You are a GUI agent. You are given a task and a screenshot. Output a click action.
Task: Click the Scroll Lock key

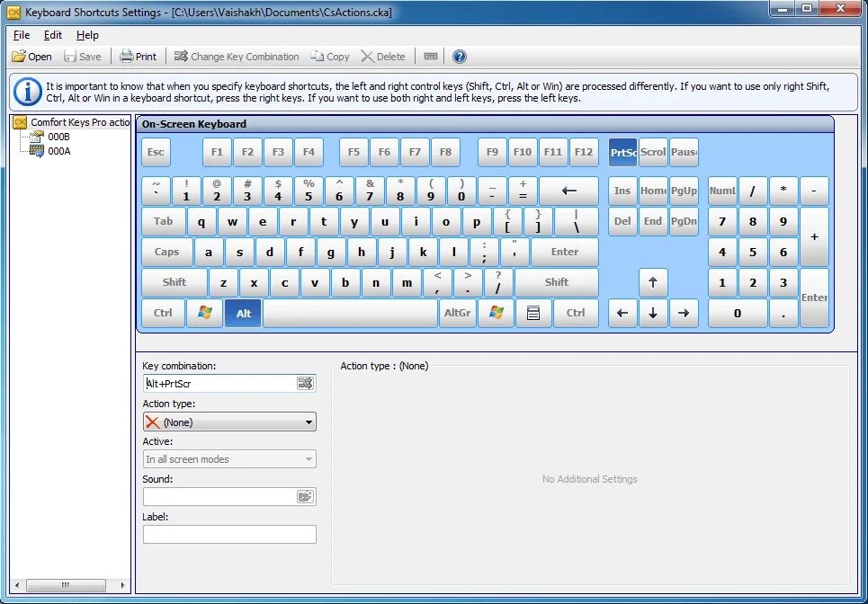pyautogui.click(x=653, y=152)
